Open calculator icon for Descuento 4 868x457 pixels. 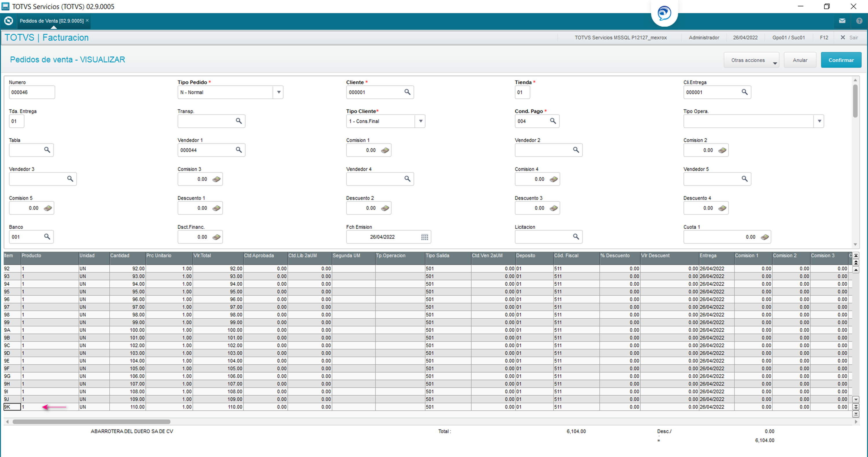[x=722, y=208]
